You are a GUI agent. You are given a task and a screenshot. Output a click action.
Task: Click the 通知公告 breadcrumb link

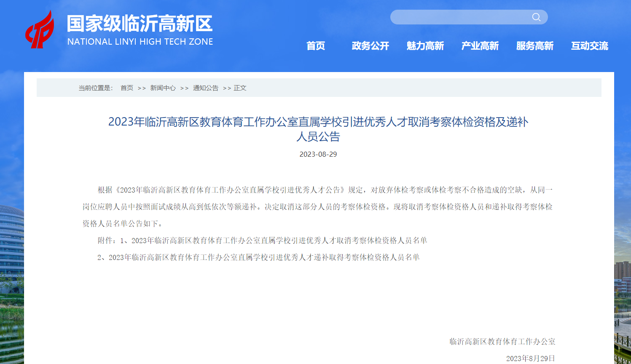click(x=206, y=88)
